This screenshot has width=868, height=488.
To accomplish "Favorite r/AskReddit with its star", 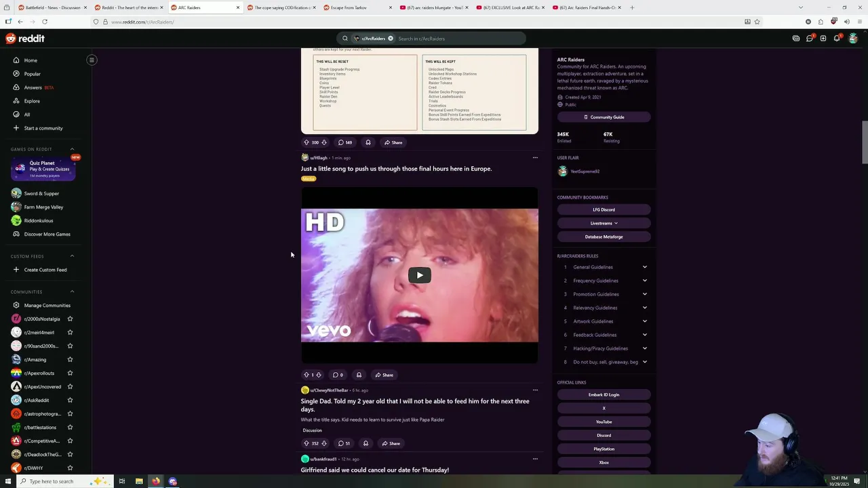I will [70, 400].
